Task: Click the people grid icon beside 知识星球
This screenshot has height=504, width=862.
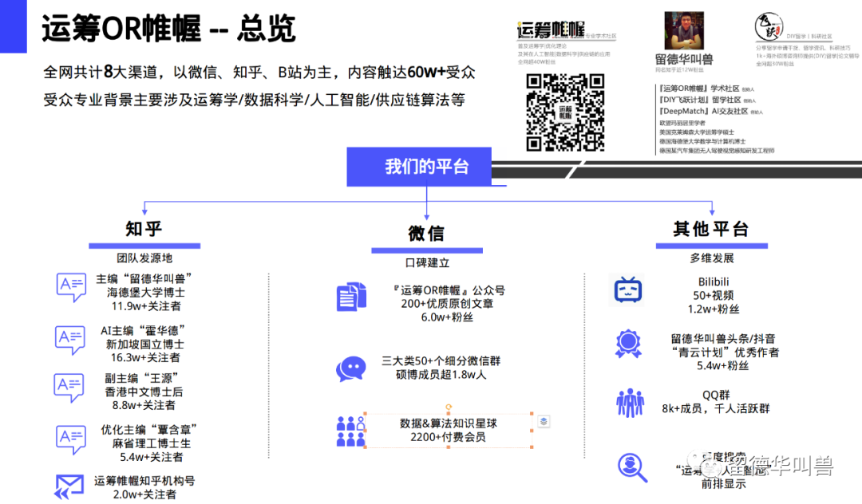Action: click(x=350, y=431)
